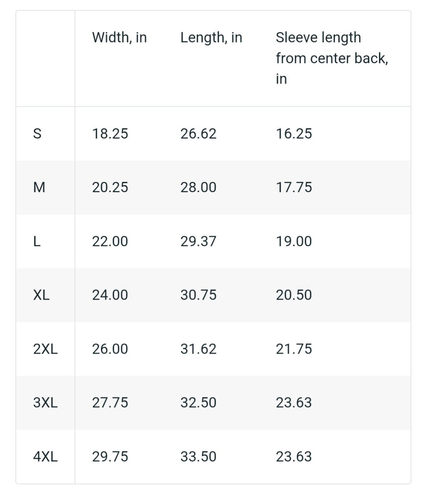Select the 18.25 width value
426x504 pixels.
tap(110, 133)
